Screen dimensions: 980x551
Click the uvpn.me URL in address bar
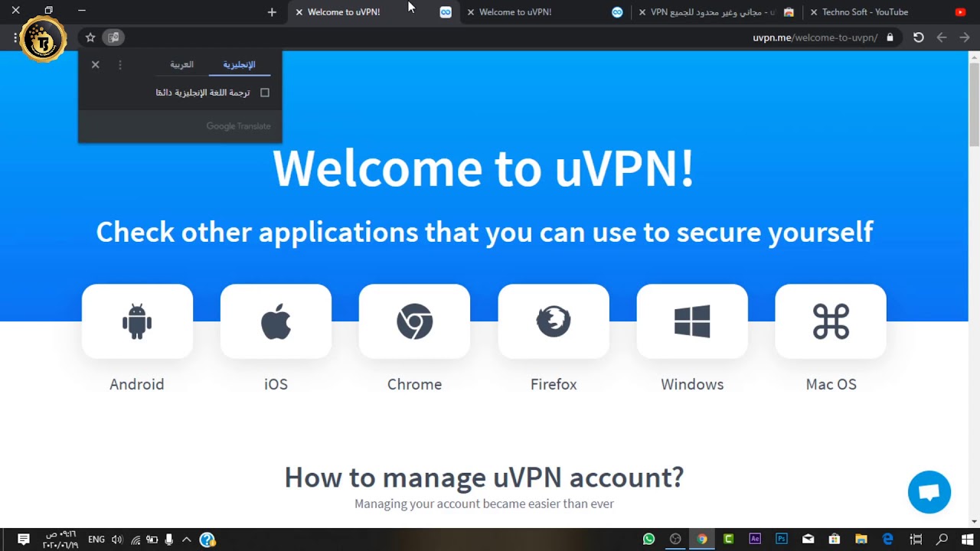click(x=815, y=37)
